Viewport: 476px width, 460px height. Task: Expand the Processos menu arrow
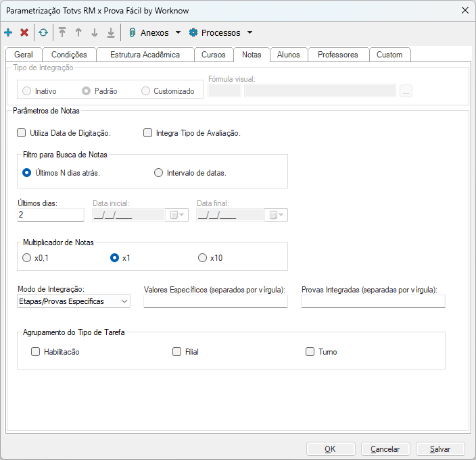pos(249,32)
